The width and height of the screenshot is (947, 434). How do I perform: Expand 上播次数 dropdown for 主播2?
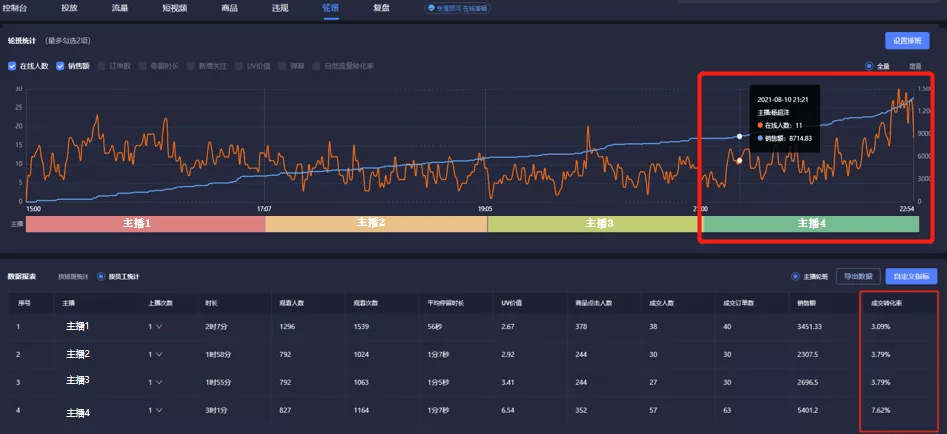158,354
